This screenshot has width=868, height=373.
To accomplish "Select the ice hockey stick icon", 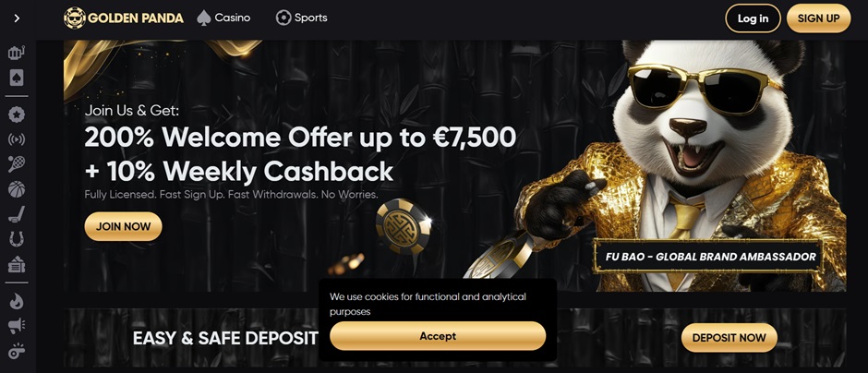I will click(x=17, y=214).
